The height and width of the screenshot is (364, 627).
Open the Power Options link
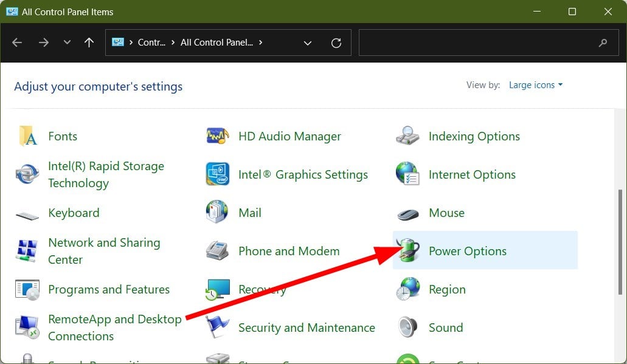coord(468,251)
